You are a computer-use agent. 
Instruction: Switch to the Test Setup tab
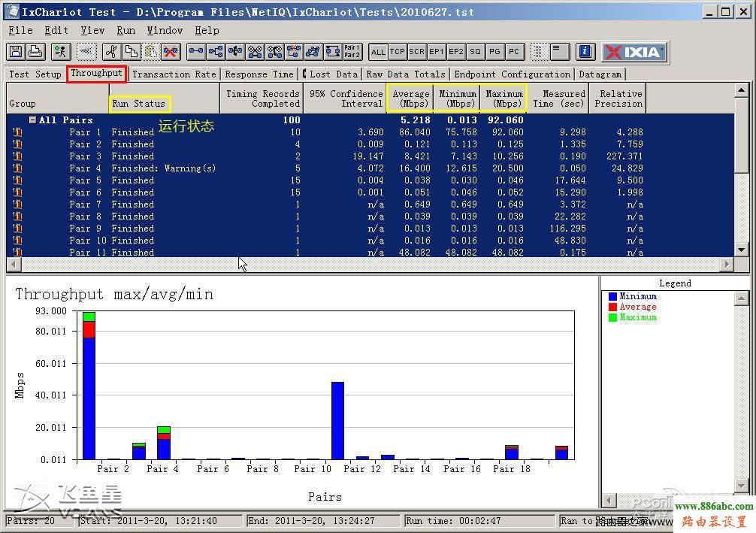(x=35, y=74)
